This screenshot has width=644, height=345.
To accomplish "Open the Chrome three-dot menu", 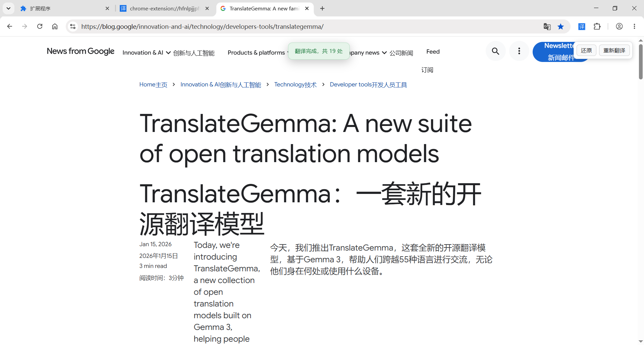I will click(634, 26).
